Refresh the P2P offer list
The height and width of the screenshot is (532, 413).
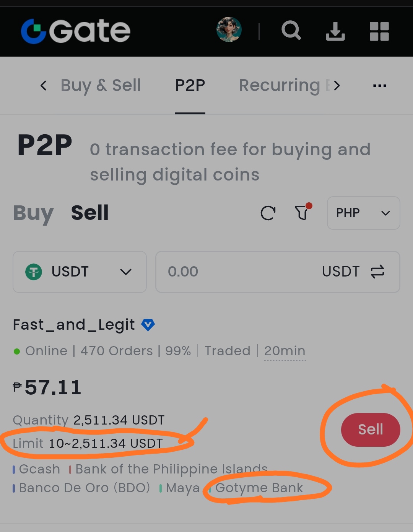click(268, 213)
